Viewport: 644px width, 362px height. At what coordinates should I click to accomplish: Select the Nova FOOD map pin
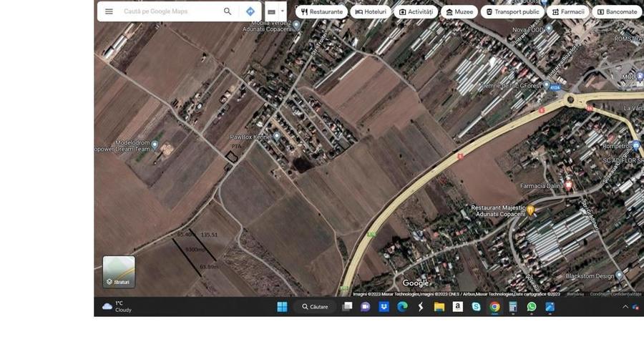pyautogui.click(x=549, y=29)
